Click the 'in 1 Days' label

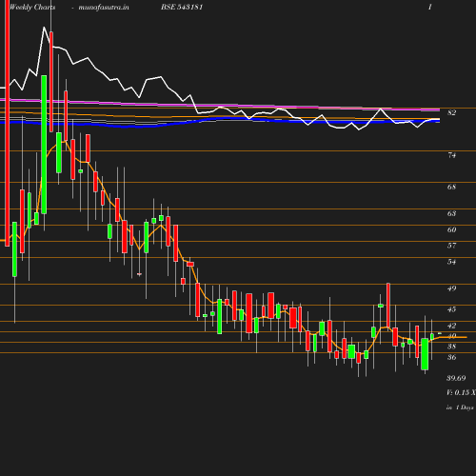(460, 407)
